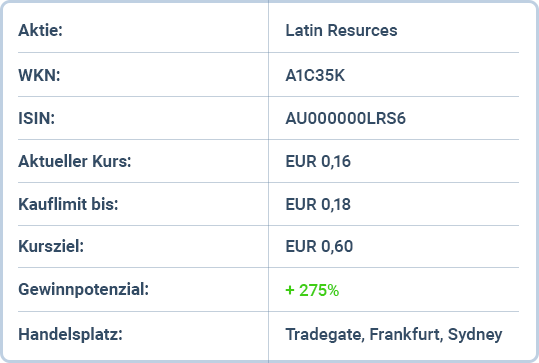Image resolution: width=539 pixels, height=363 pixels.
Task: Click the Latin Resurces stock name
Action: (x=341, y=30)
